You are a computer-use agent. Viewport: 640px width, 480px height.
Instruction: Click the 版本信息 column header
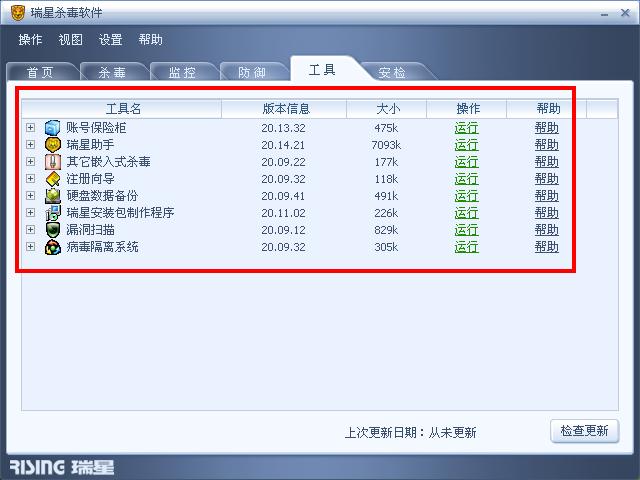tap(284, 109)
